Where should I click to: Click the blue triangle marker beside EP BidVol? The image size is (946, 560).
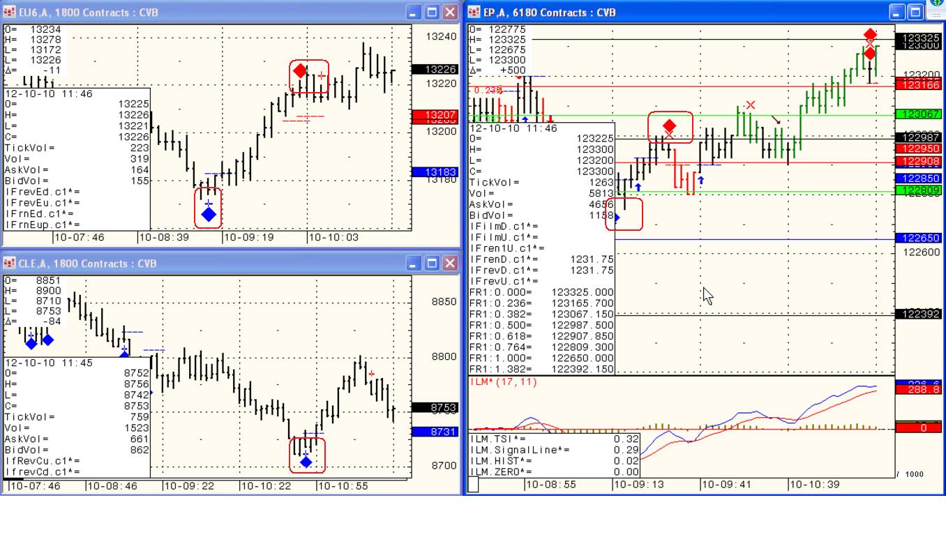coord(617,218)
